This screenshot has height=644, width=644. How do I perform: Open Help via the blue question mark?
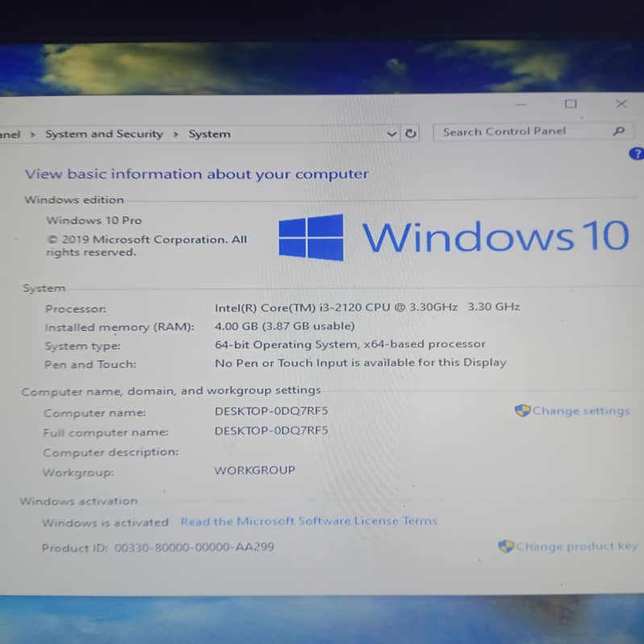pyautogui.click(x=636, y=154)
